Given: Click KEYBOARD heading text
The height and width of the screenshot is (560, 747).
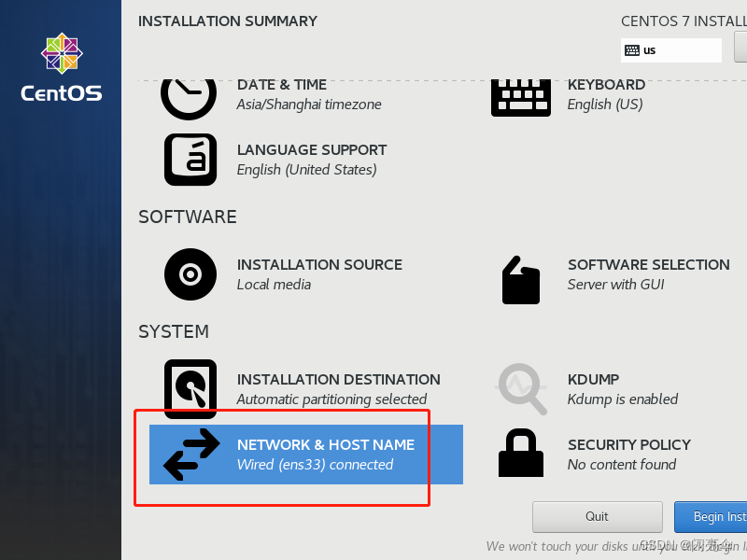Looking at the screenshot, I should [606, 85].
